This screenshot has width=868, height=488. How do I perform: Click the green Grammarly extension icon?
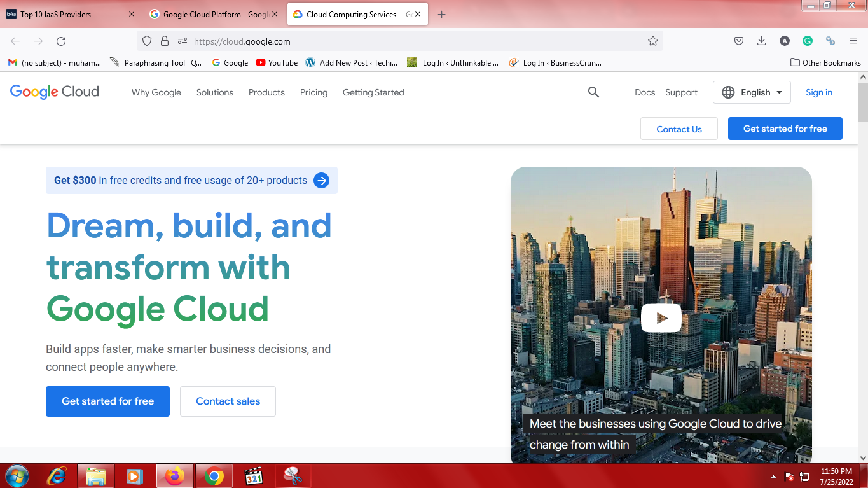[x=808, y=41]
